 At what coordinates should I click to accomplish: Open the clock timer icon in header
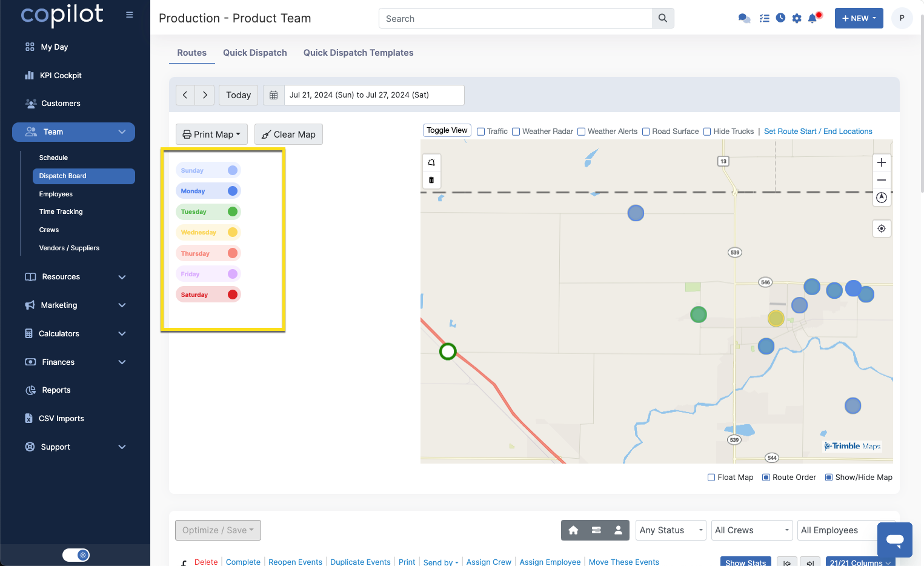coord(780,18)
